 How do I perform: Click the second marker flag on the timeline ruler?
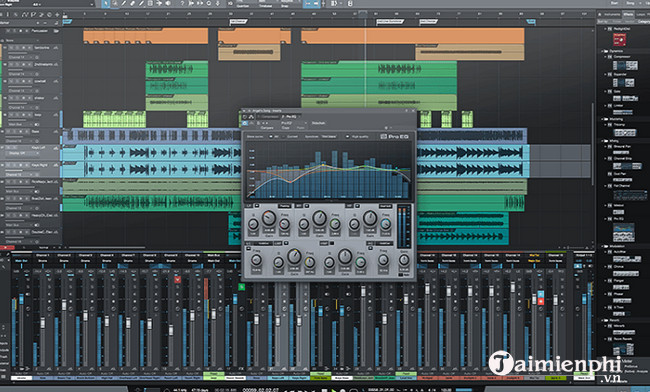(x=238, y=21)
